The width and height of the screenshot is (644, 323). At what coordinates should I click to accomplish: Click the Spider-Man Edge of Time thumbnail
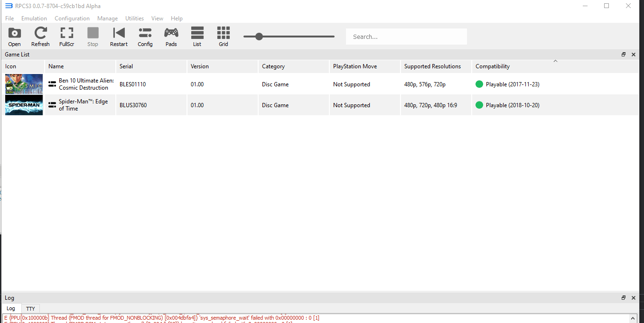pyautogui.click(x=24, y=105)
